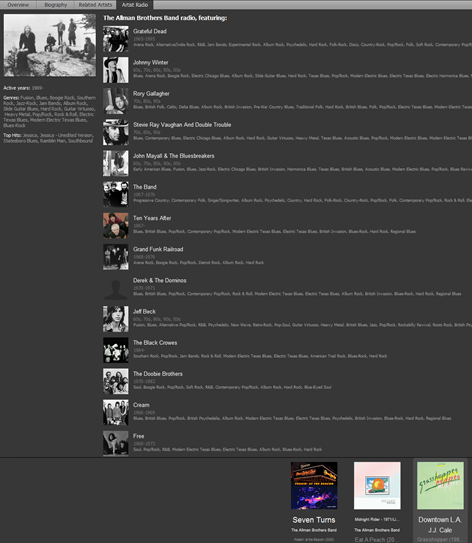Select the Eat A Peach album art
This screenshot has width=472, height=543.
(x=377, y=486)
